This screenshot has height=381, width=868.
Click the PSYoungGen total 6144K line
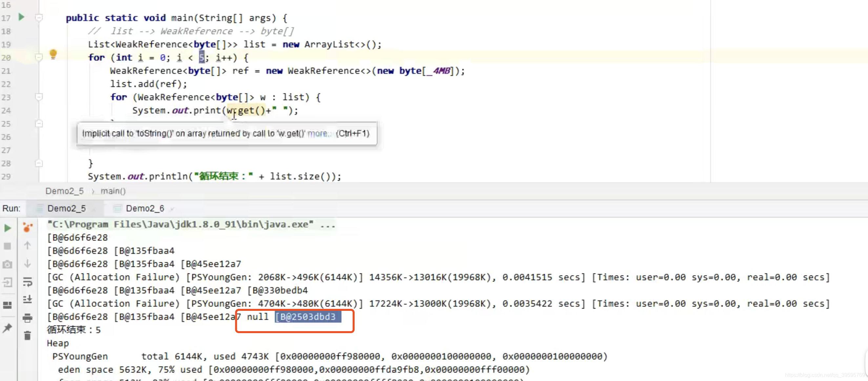(x=330, y=356)
